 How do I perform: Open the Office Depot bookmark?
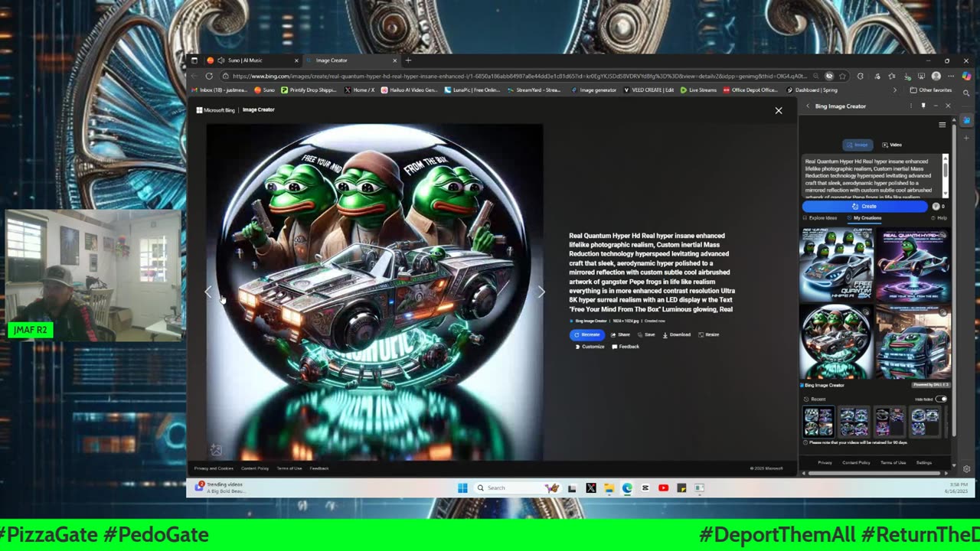pyautogui.click(x=750, y=90)
